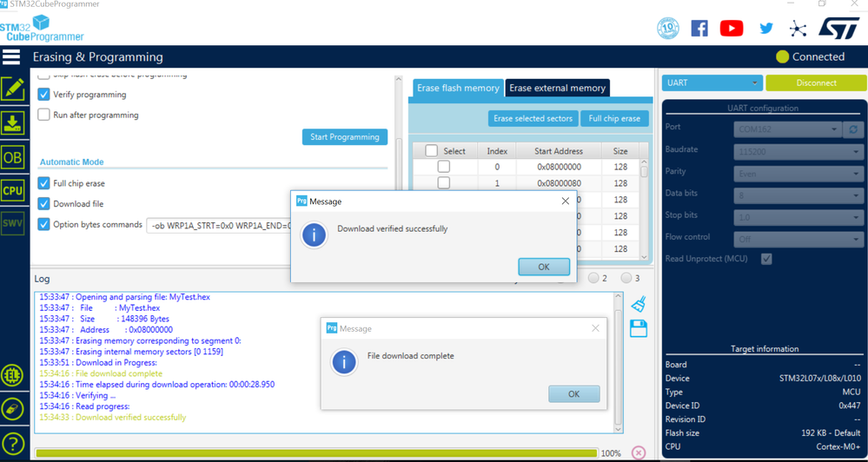Confirm OK on File download complete dialog
The height and width of the screenshot is (462, 868).
574,394
